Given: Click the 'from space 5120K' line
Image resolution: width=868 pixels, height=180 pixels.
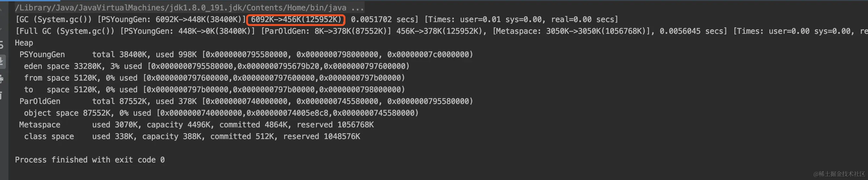Looking at the screenshot, I should click(x=214, y=78).
